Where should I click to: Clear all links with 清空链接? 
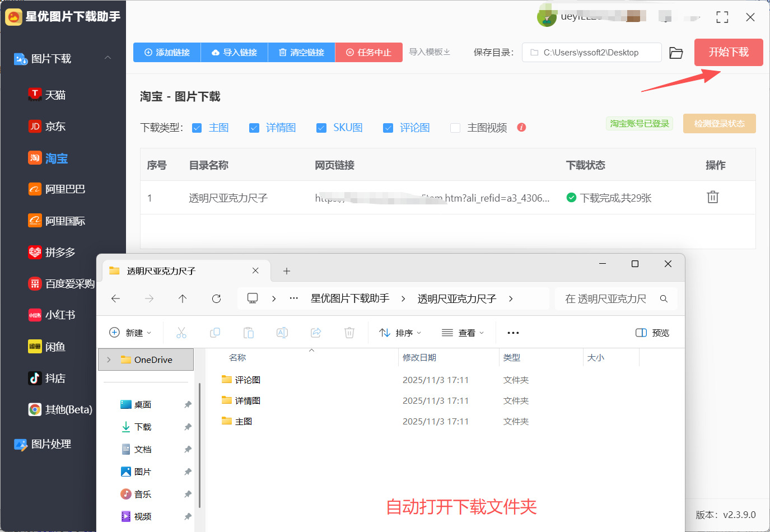pos(301,52)
